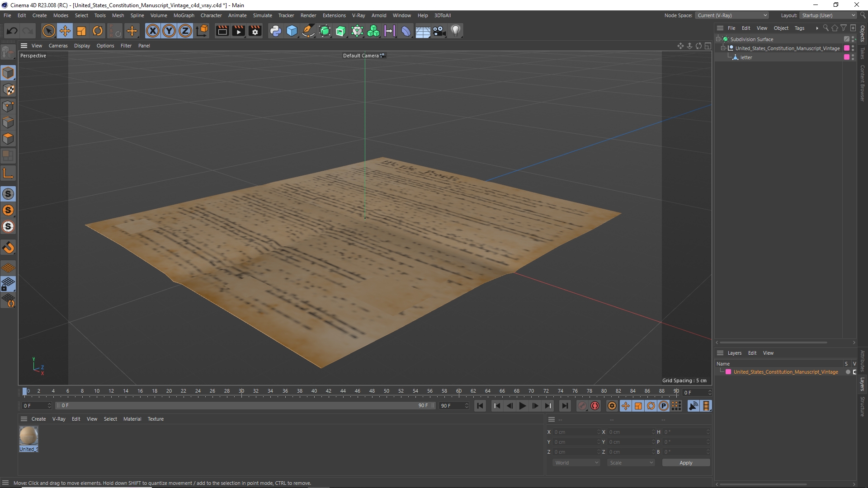Toggle viewport layout maximize icon
This screenshot has height=488, width=868.
pyautogui.click(x=708, y=46)
